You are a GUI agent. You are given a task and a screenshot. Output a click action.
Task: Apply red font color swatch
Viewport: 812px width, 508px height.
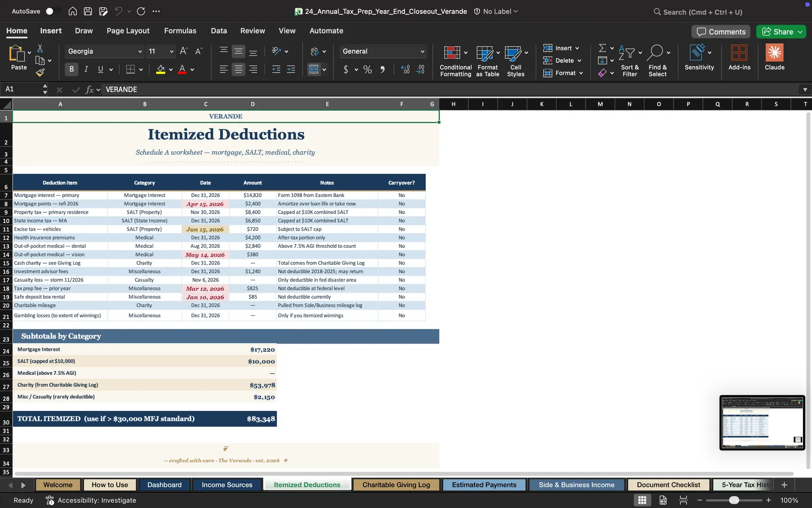182,69
